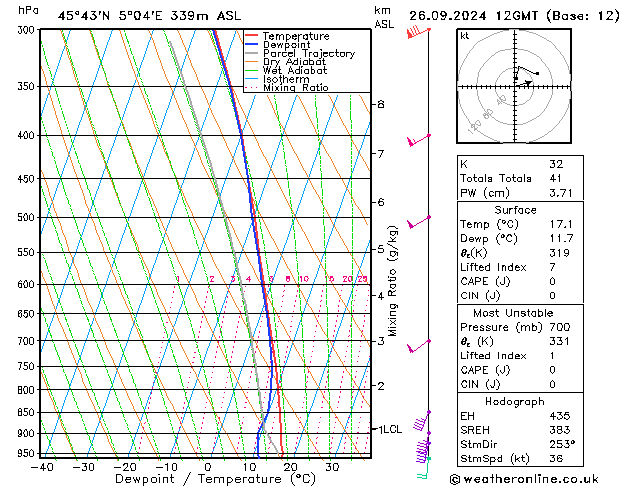Click the surface theta-e value 319
The image size is (629, 486).
[559, 253]
